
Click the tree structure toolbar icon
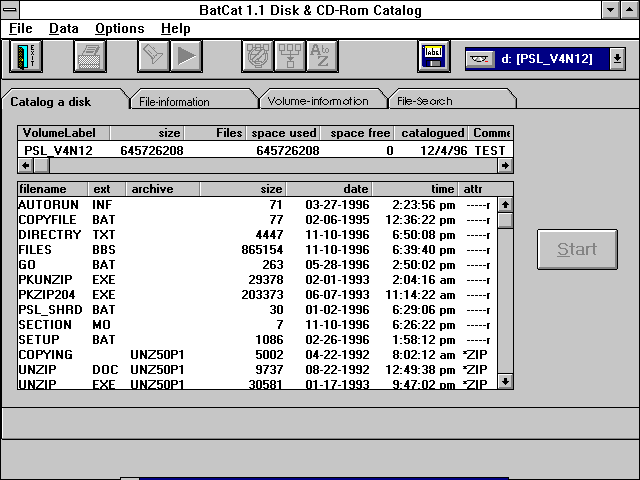290,57
